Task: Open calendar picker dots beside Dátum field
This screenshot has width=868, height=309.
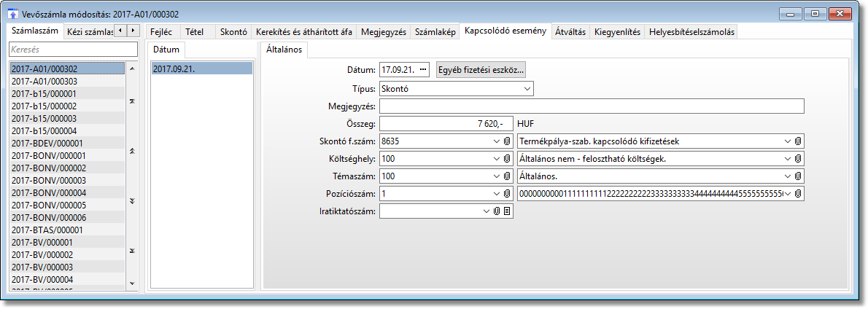Action: (424, 70)
